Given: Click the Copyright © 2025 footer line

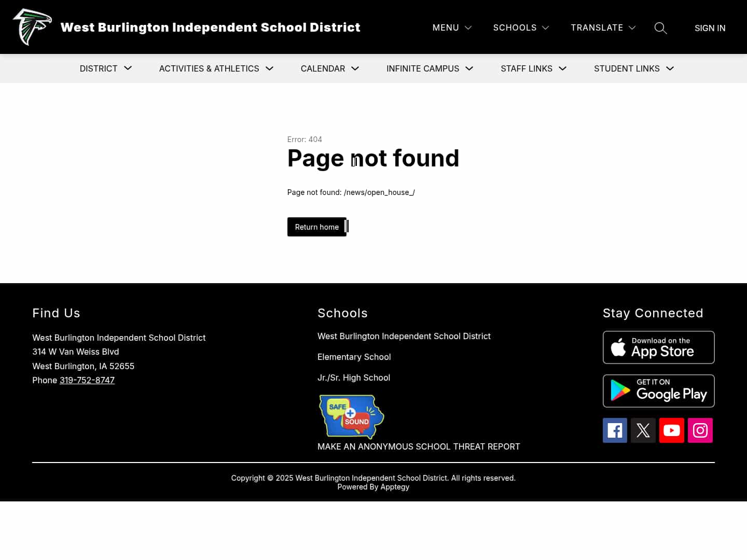Looking at the screenshot, I should point(374,478).
